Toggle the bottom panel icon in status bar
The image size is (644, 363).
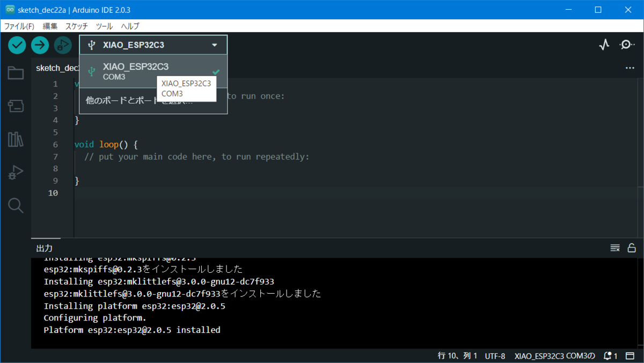point(630,356)
